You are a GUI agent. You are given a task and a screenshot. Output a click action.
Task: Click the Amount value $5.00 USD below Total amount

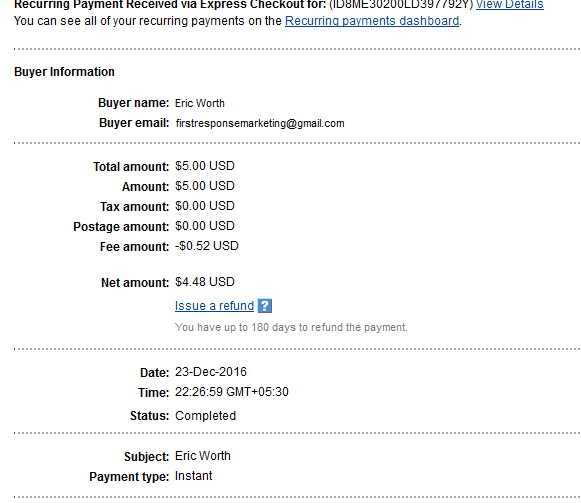(205, 186)
